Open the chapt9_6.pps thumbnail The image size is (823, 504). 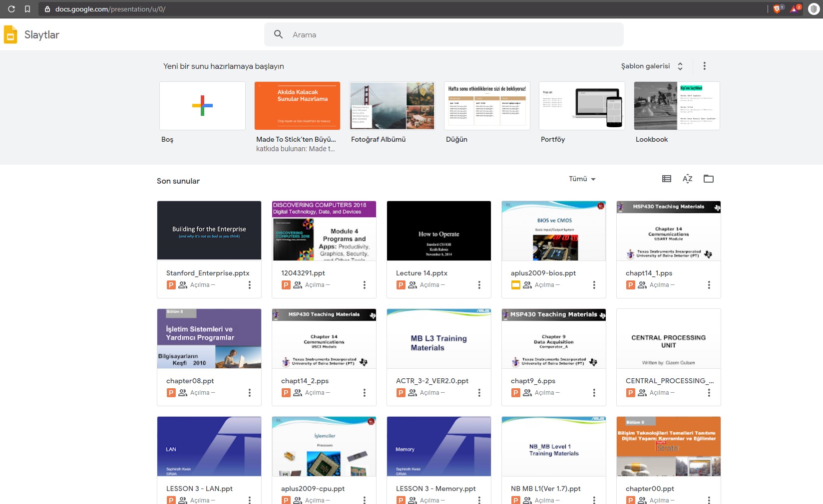554,338
